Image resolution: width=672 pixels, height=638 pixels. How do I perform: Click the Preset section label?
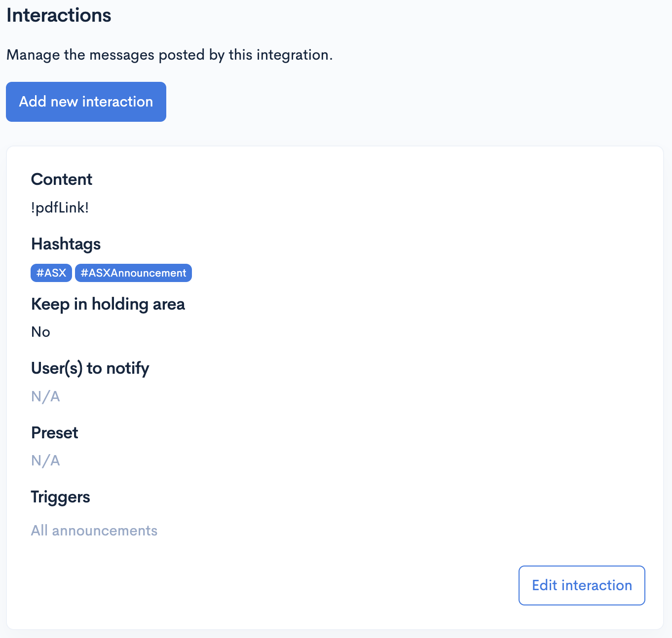pos(54,433)
